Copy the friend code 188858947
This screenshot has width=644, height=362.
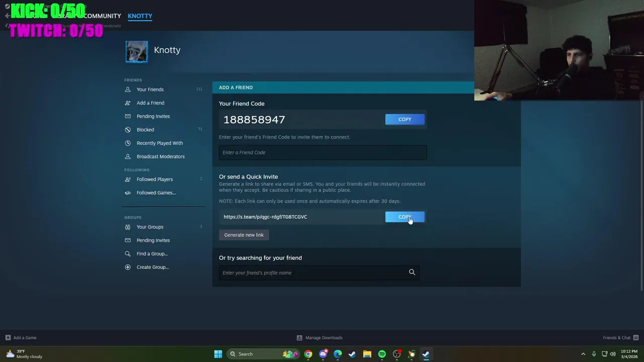[x=405, y=119]
